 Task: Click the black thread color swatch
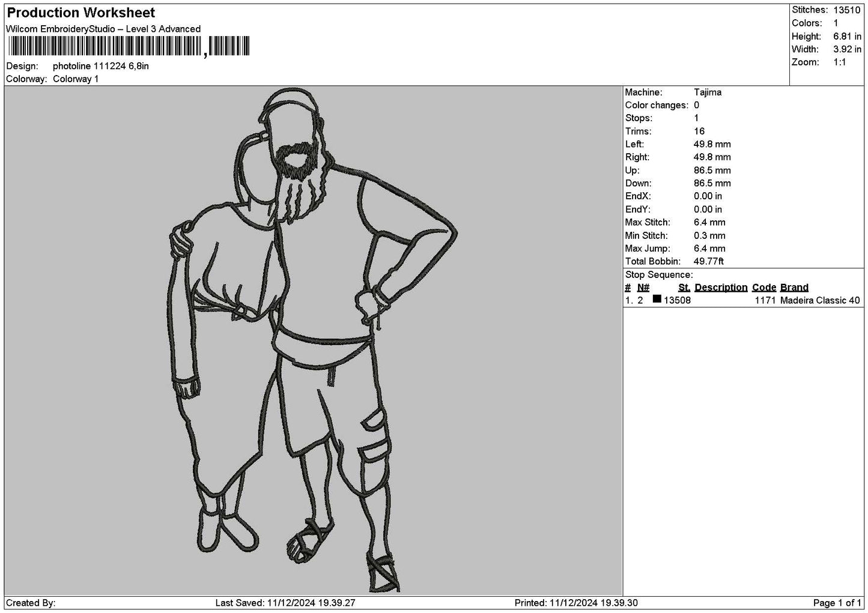coord(657,299)
